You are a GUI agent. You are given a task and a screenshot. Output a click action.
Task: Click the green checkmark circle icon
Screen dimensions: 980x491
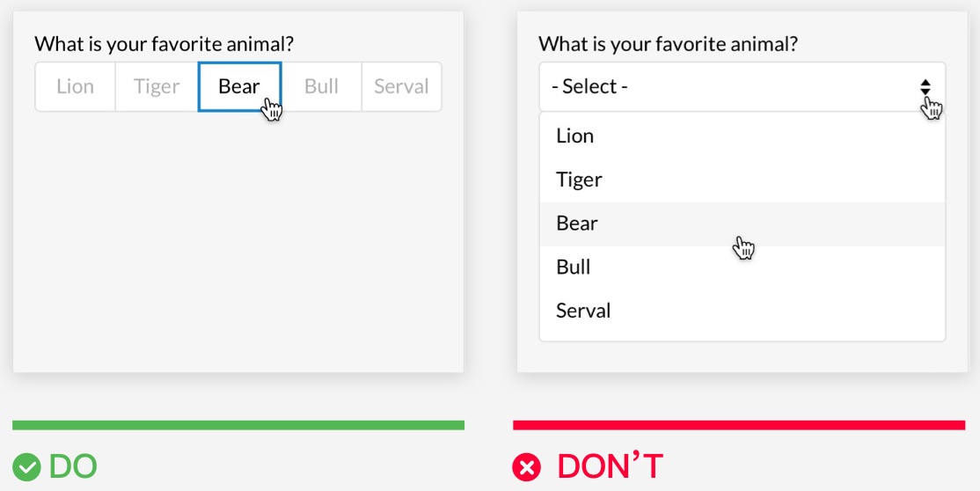point(26,466)
